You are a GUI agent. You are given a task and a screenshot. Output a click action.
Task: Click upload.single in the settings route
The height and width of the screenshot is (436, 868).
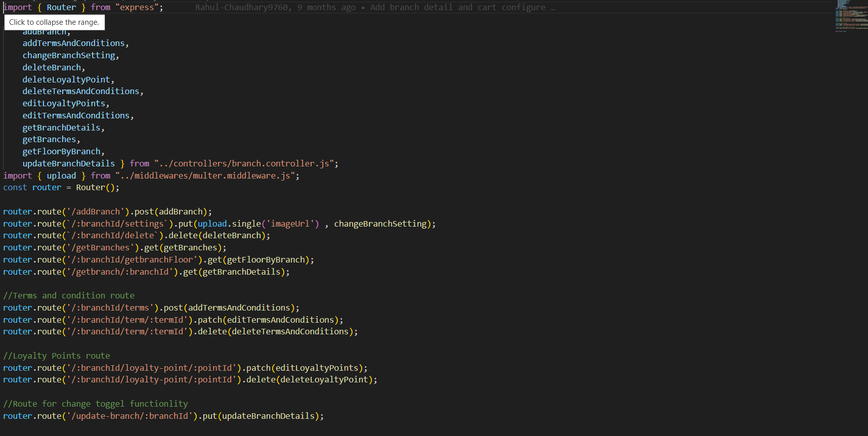click(x=229, y=224)
